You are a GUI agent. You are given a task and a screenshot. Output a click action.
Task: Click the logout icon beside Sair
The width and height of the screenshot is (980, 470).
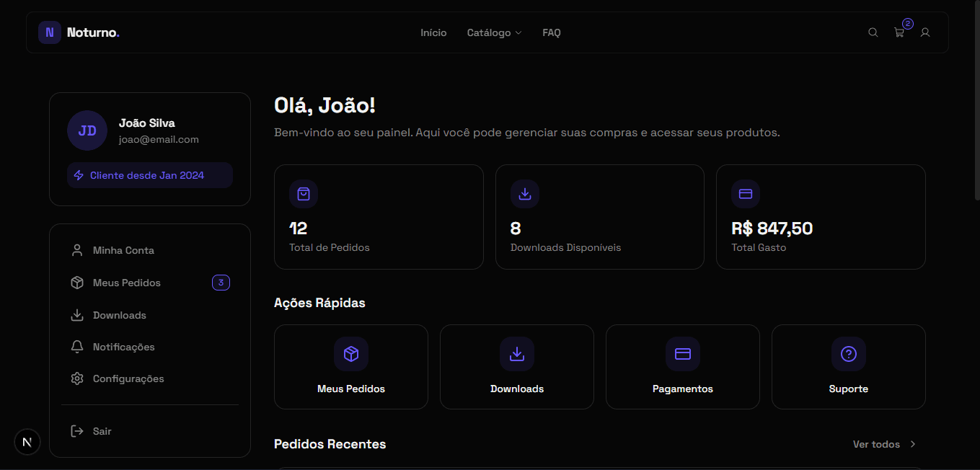click(77, 431)
